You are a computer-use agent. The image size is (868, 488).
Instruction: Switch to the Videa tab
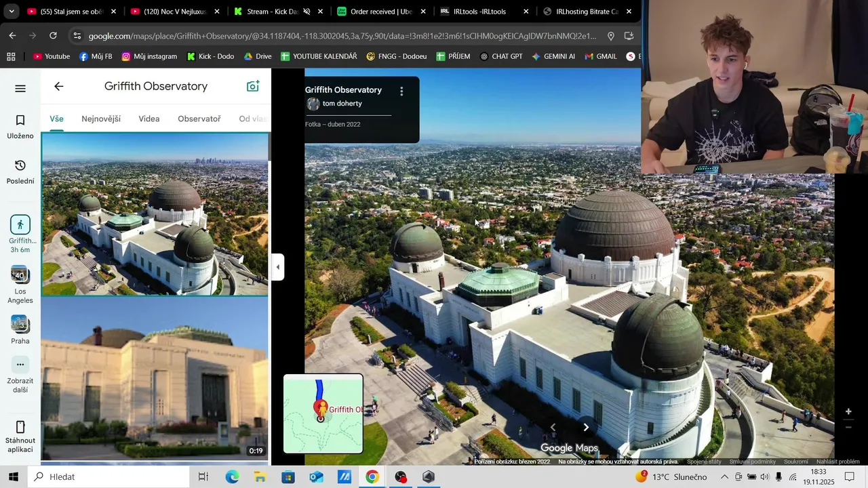point(149,119)
